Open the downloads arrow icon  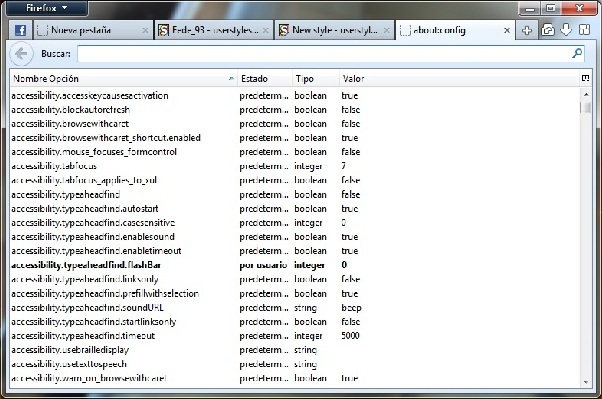[566, 30]
